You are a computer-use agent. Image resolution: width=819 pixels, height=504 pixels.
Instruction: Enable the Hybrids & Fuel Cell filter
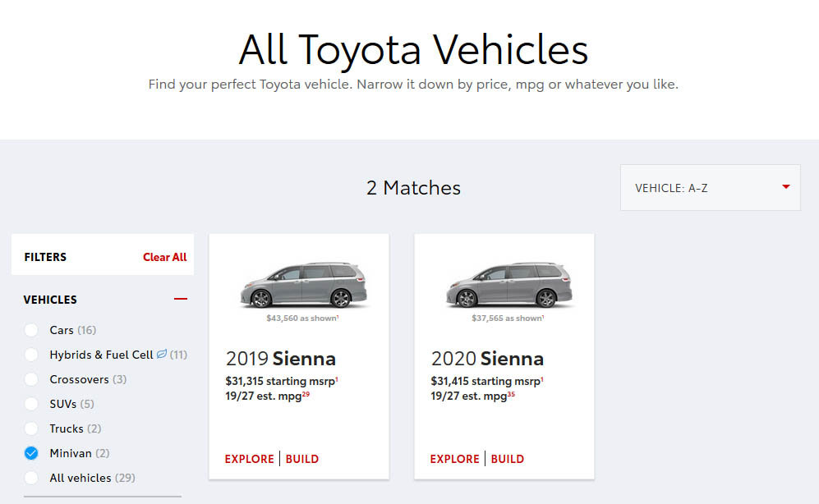click(31, 355)
